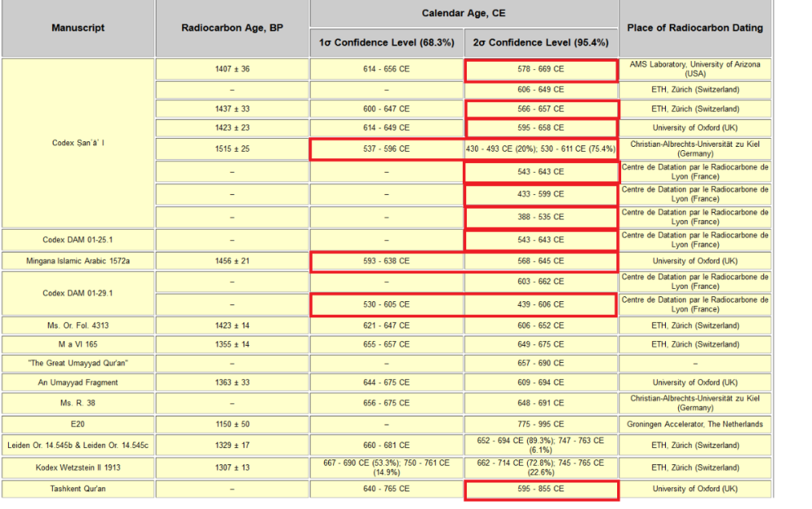Image resolution: width=812 pixels, height=509 pixels.
Task: Click the Manuscript column header
Action: coord(78,28)
